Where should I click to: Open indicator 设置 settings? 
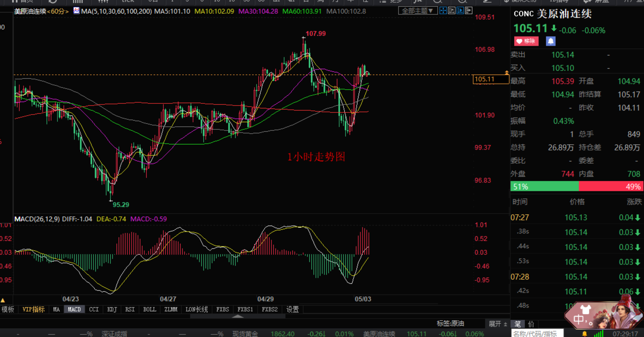click(x=292, y=309)
